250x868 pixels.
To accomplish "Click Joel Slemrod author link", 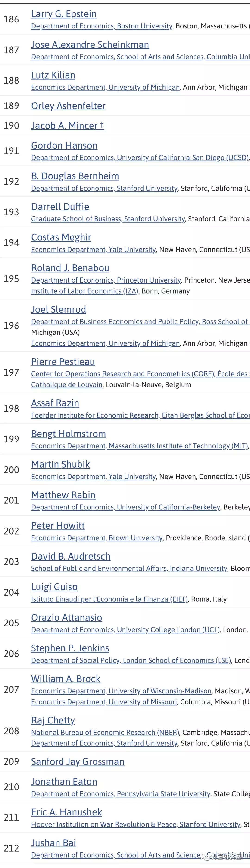I will click(59, 310).
